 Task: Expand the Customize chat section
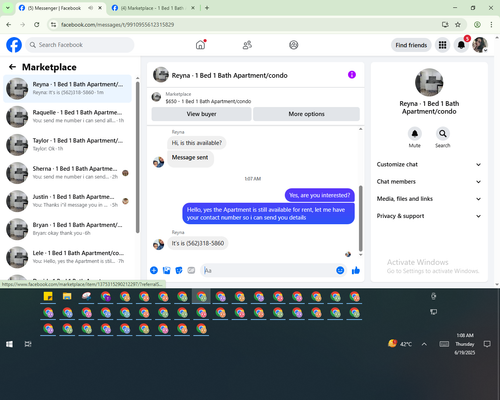429,164
